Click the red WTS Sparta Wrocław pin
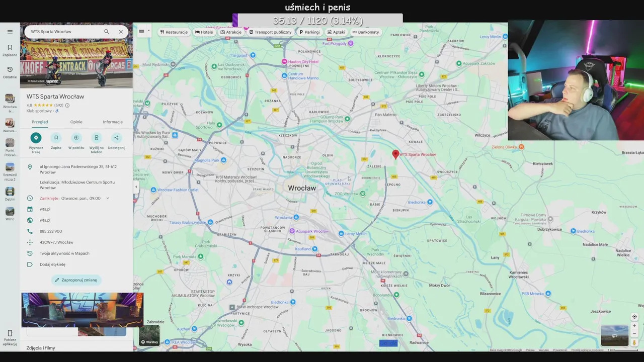Screen dimensions: 644x362 click(395, 154)
